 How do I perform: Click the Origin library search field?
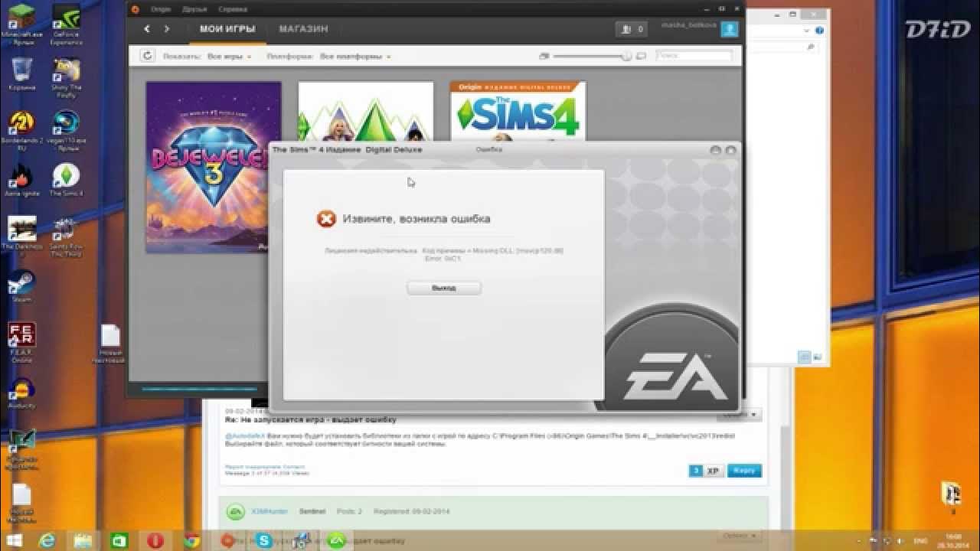[694, 56]
